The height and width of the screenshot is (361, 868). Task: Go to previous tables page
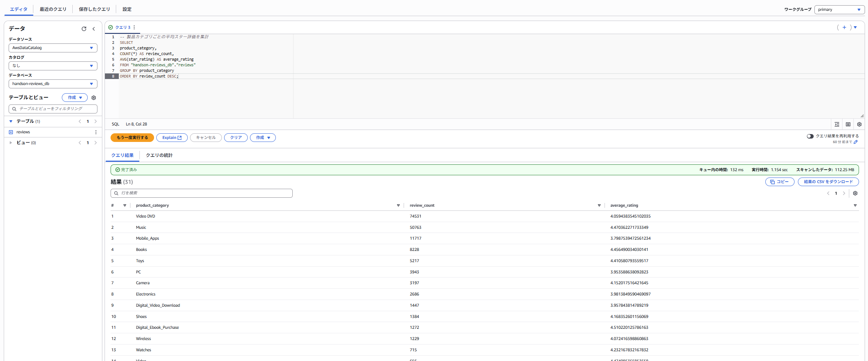[x=80, y=121]
